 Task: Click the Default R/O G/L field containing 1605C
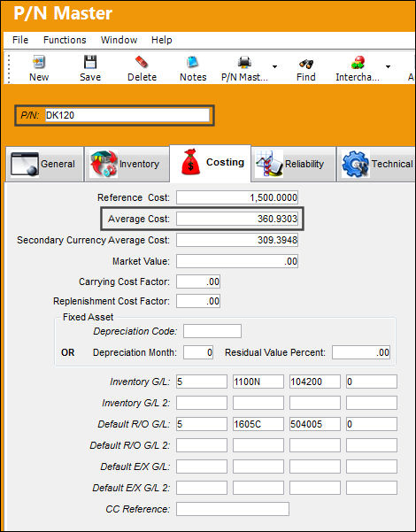[x=258, y=424]
